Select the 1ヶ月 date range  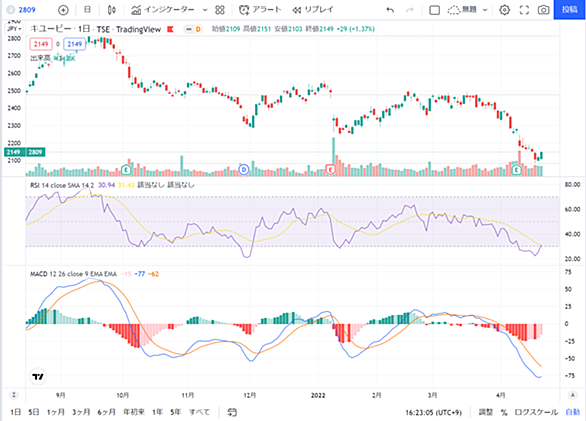(56, 412)
